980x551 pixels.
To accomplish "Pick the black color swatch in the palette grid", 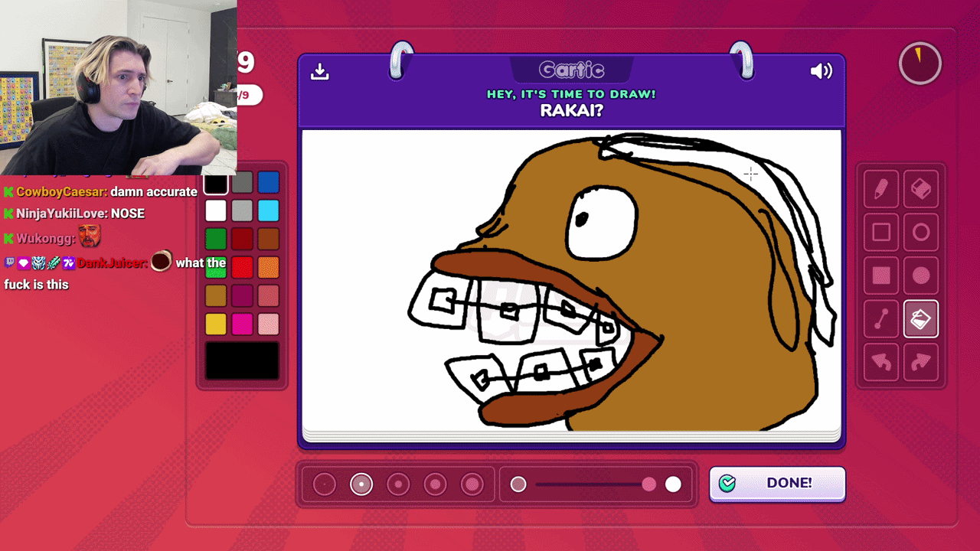I will point(216,183).
